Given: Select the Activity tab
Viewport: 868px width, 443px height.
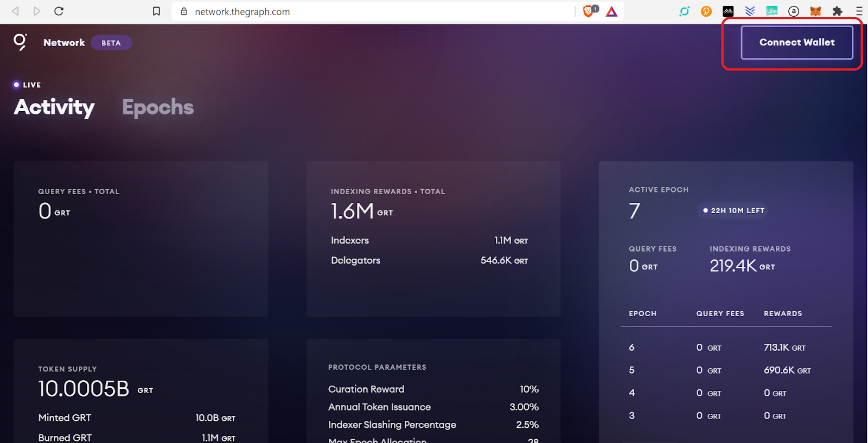Looking at the screenshot, I should tap(54, 107).
